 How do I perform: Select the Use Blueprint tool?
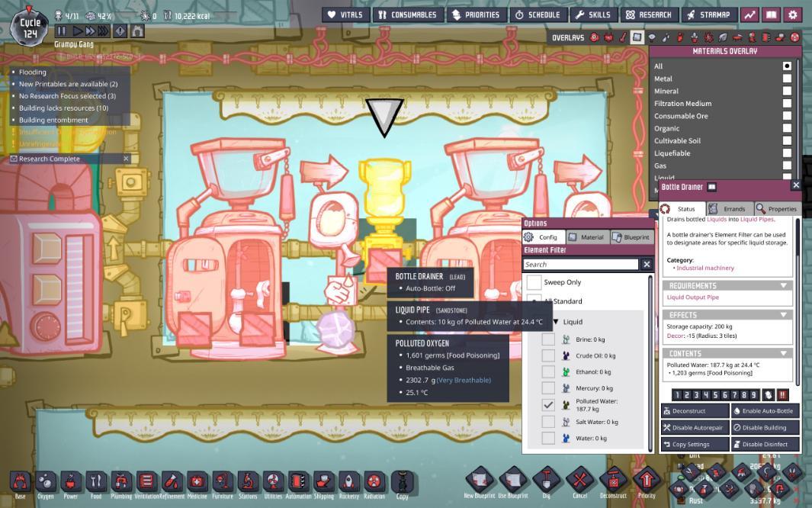(x=513, y=480)
